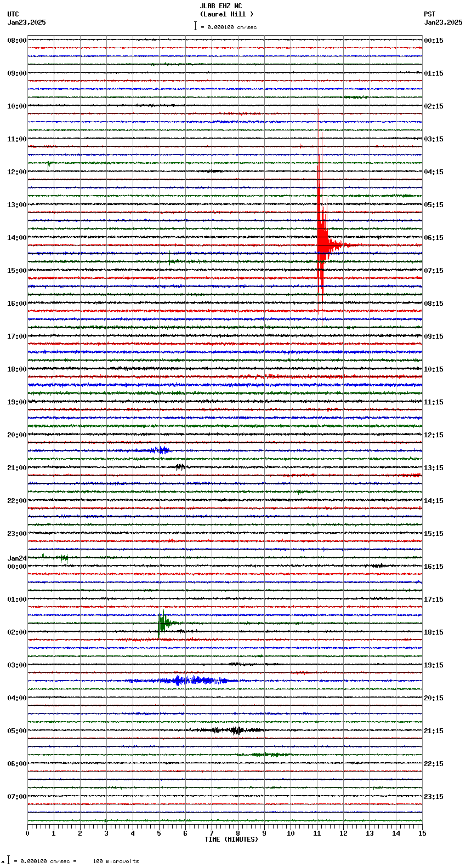466x868 pixels.
Task: Click the bottom scale legend reading 100 microvolts
Action: [x=116, y=861]
